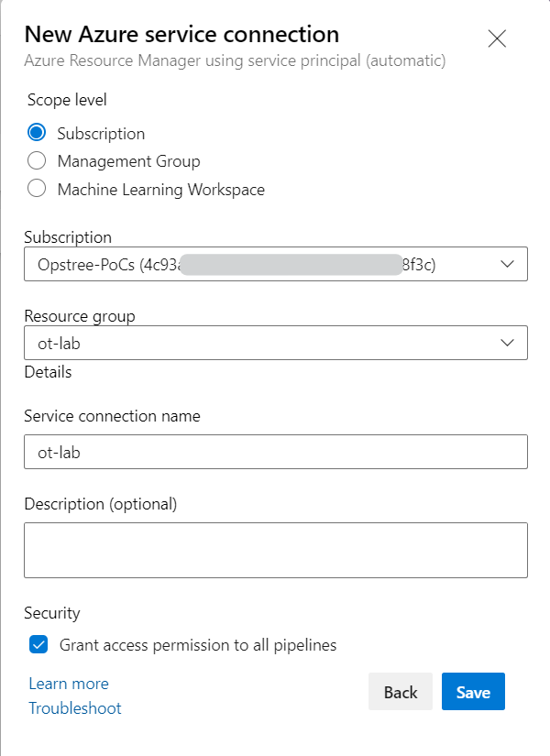Click the Service connection name field
550x756 pixels.
276,452
